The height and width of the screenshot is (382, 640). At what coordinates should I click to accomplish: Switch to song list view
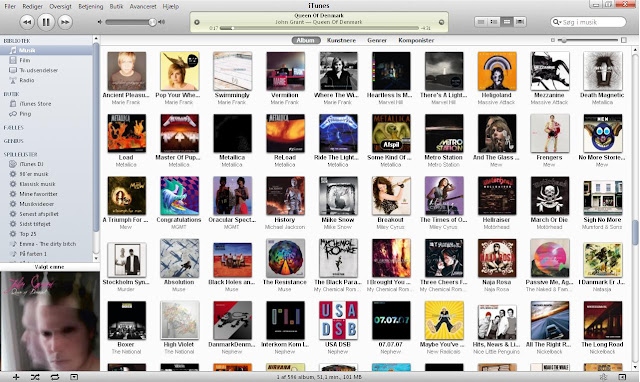click(481, 22)
